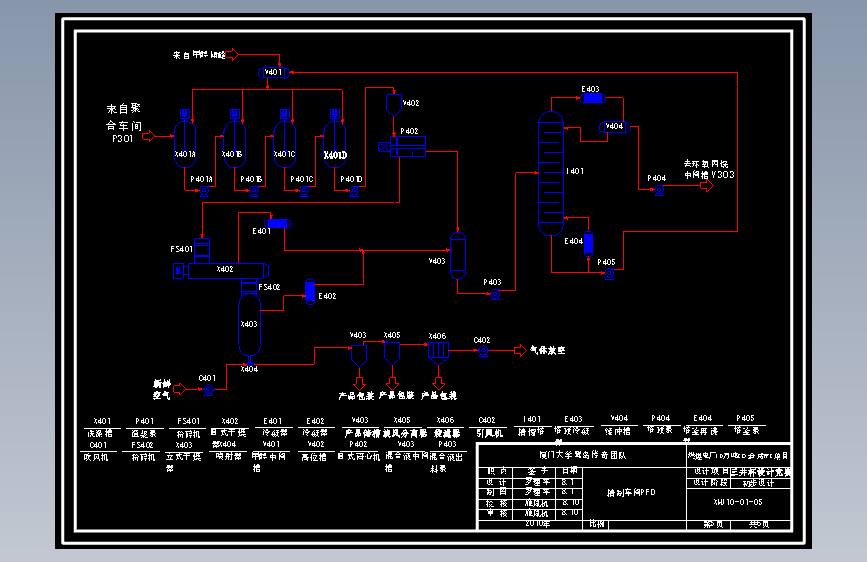Select the X401A reactor vessel
This screenshot has width=867, height=562.
(x=185, y=144)
